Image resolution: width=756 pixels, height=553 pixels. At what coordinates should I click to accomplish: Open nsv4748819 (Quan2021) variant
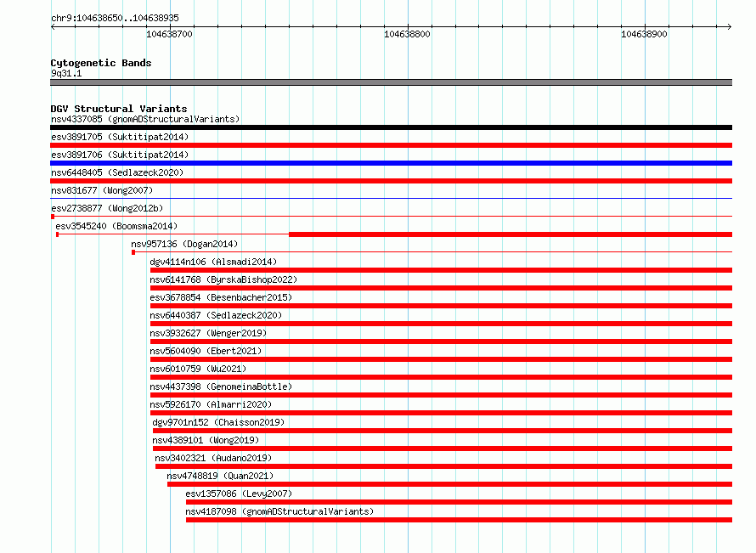[x=220, y=476]
